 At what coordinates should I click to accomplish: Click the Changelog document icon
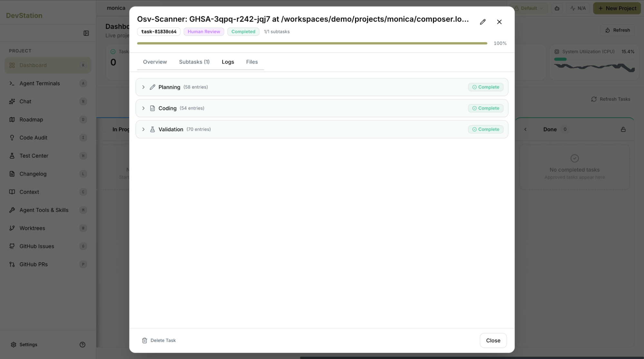(12, 174)
